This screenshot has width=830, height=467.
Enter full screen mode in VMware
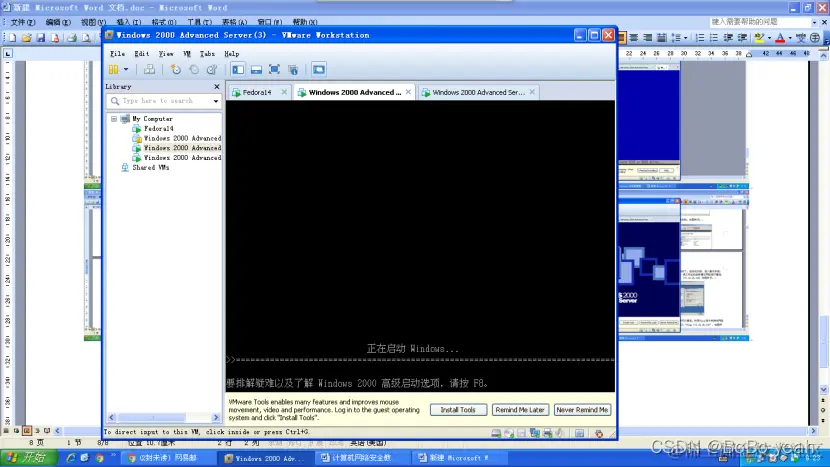[x=274, y=69]
